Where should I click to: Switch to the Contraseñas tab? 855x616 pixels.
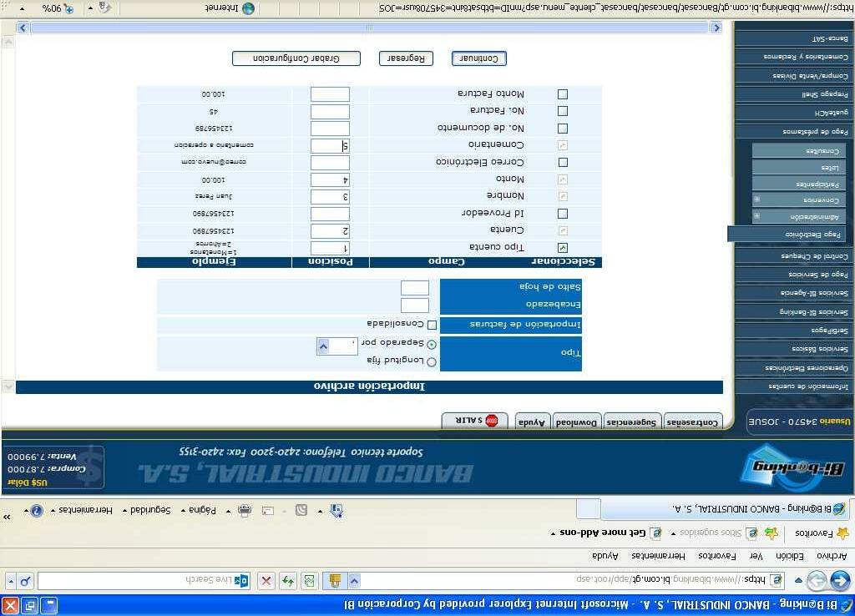[x=692, y=422]
